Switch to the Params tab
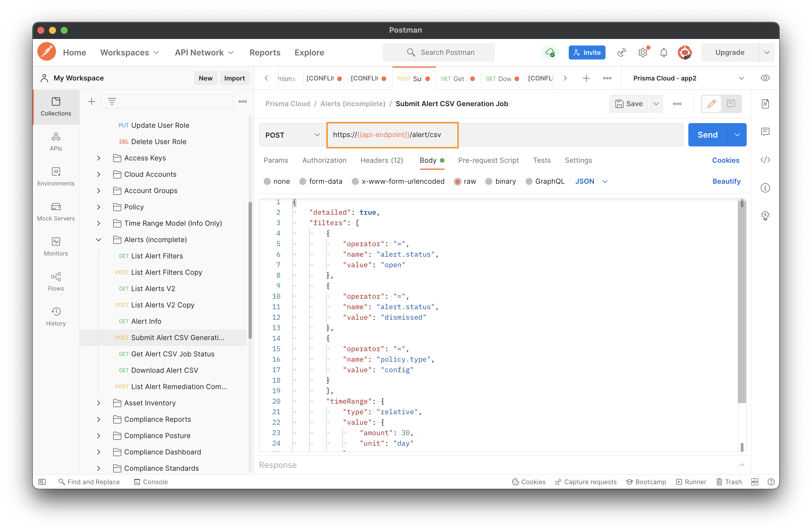The height and width of the screenshot is (532, 812). click(x=276, y=160)
